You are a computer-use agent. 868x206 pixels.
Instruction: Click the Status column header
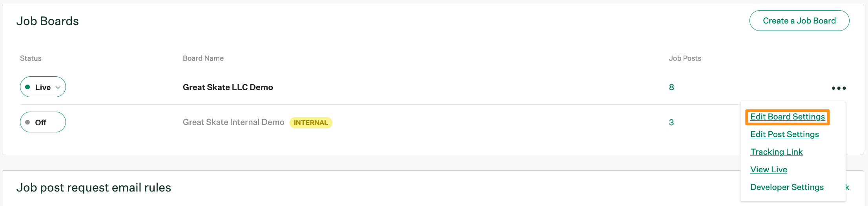click(x=31, y=58)
